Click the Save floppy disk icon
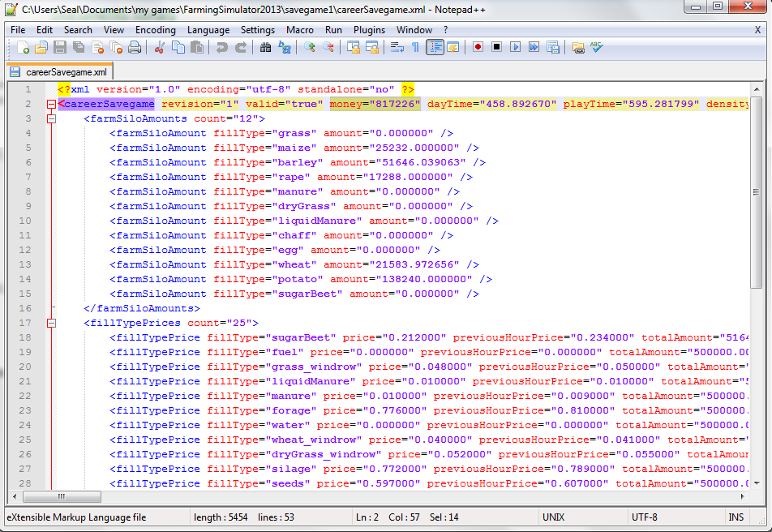The width and height of the screenshot is (772, 532). pos(60,47)
